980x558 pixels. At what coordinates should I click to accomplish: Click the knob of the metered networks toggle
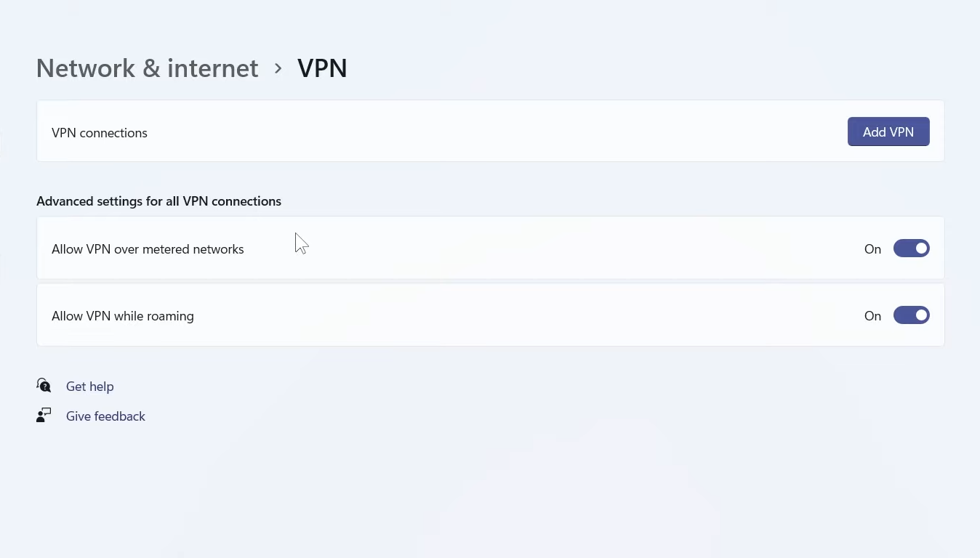pos(921,248)
